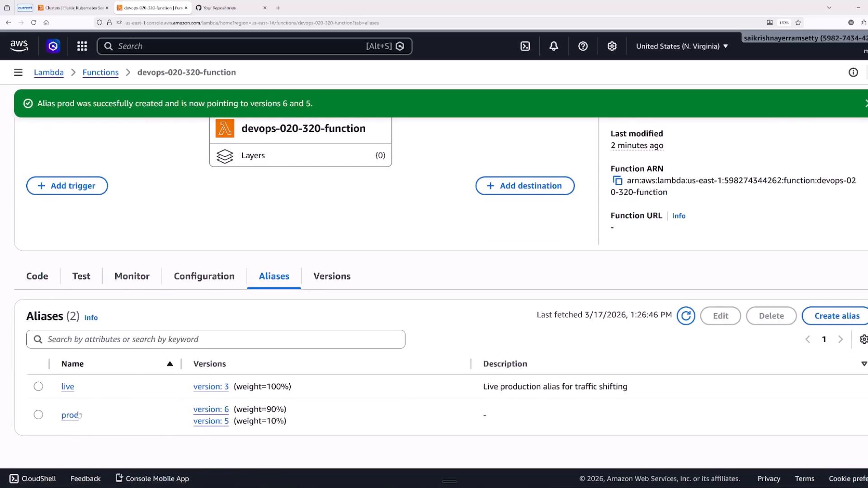Open the Monitor tab

132,276
